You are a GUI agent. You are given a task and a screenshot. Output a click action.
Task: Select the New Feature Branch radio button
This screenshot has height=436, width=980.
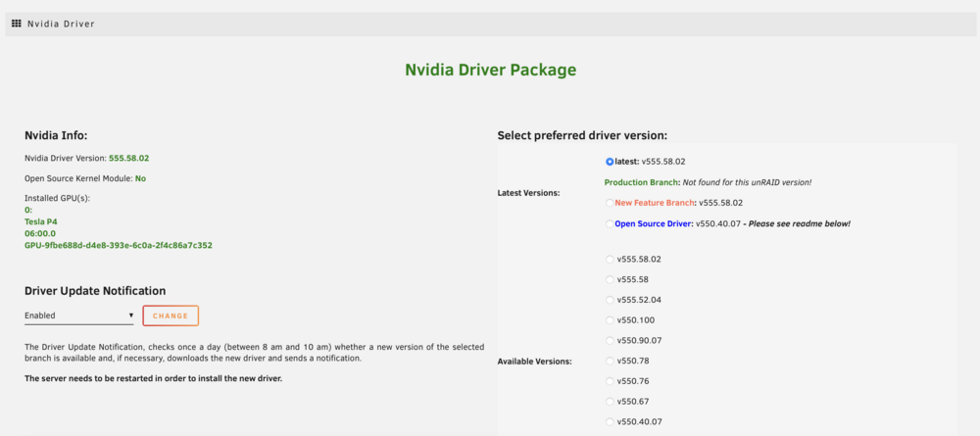coord(610,203)
